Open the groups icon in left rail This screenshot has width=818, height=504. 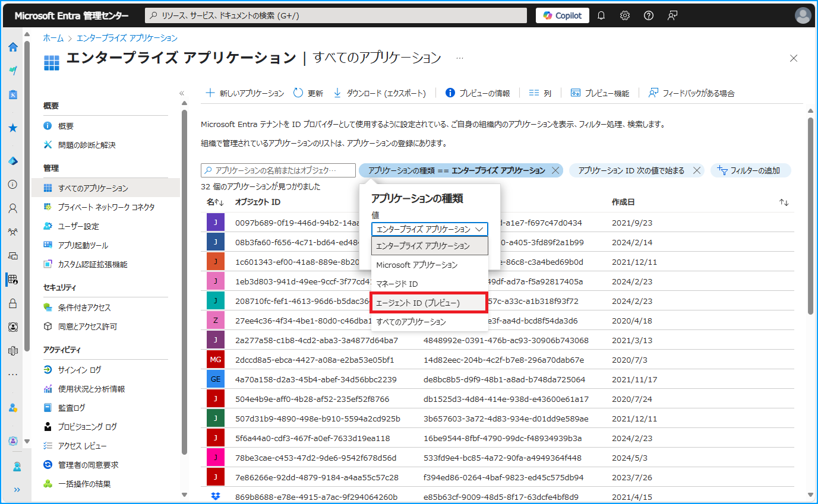coord(12,232)
